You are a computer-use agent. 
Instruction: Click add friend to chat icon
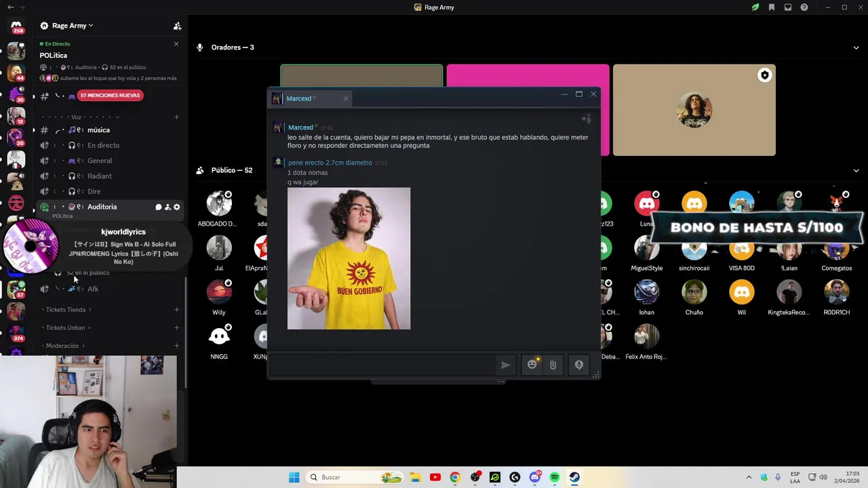(x=587, y=119)
